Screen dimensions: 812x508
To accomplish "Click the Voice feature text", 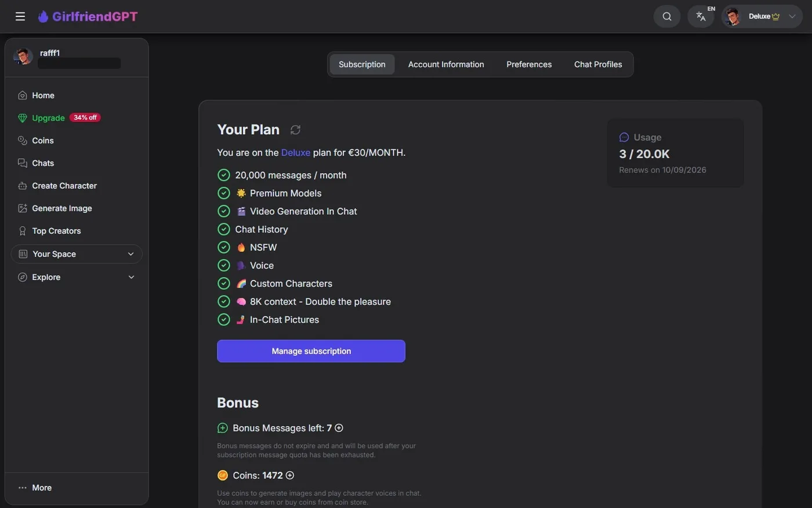I will (262, 265).
